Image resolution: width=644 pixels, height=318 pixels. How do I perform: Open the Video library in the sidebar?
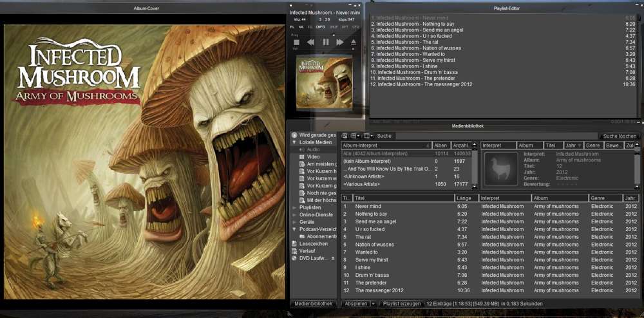[313, 156]
